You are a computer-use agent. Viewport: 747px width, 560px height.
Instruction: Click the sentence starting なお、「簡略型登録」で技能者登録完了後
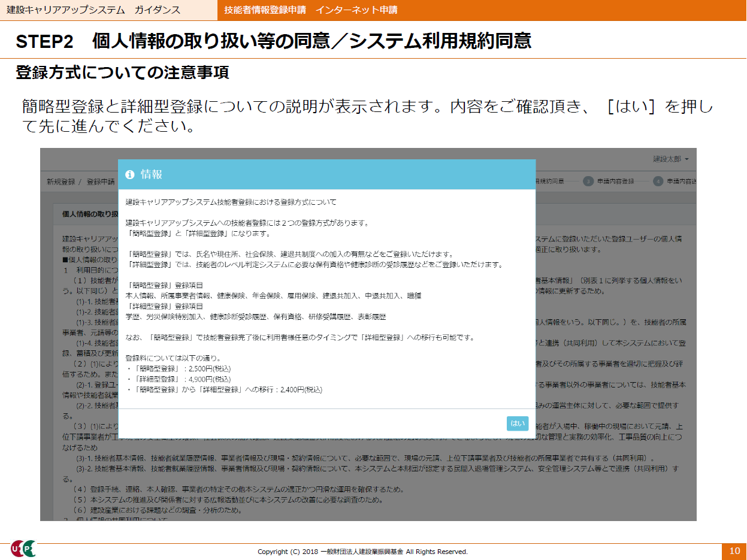pyautogui.click(x=300, y=337)
